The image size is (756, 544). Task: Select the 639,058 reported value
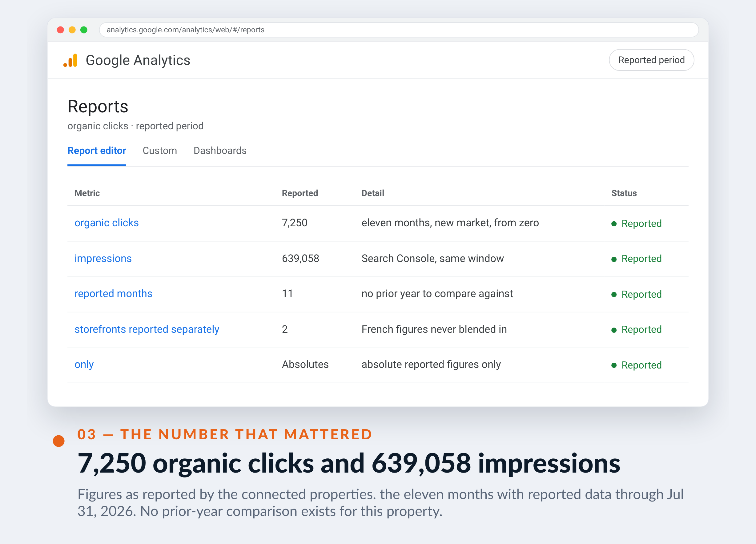point(300,258)
